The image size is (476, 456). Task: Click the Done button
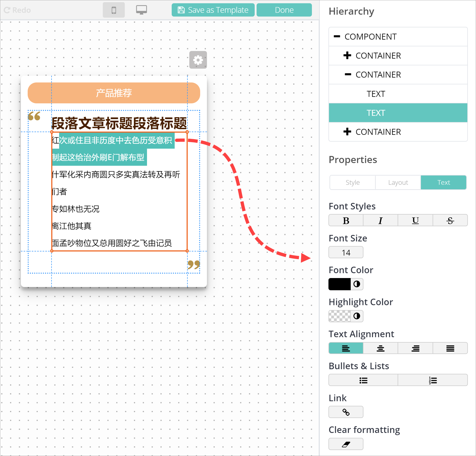(284, 10)
